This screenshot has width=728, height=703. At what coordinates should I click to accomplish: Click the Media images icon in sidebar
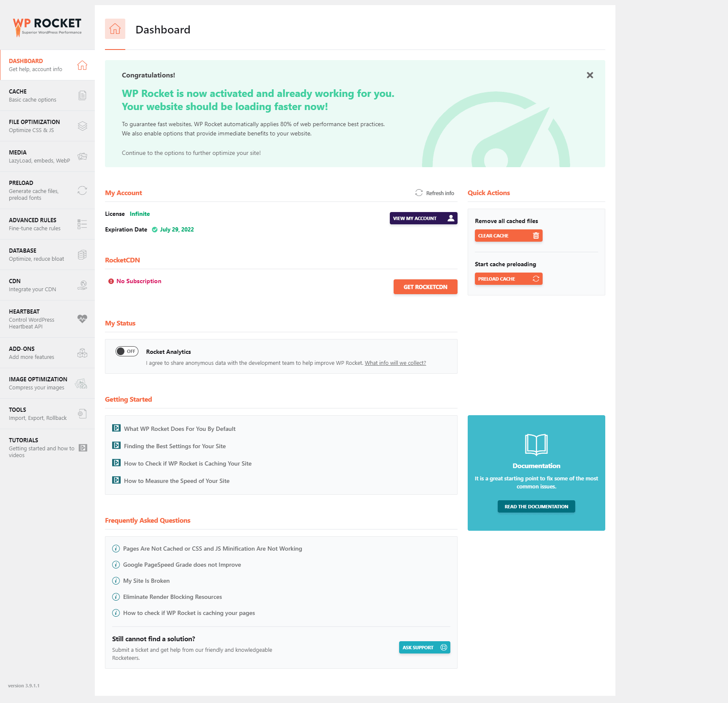(83, 157)
